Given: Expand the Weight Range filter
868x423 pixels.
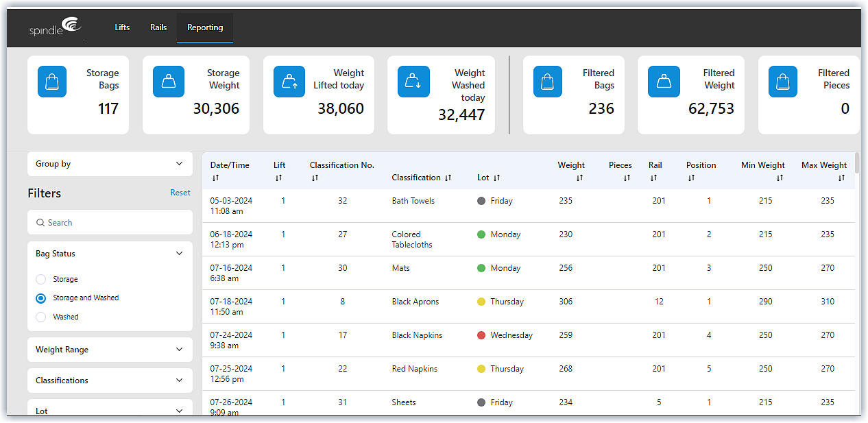Looking at the screenshot, I should pos(110,350).
